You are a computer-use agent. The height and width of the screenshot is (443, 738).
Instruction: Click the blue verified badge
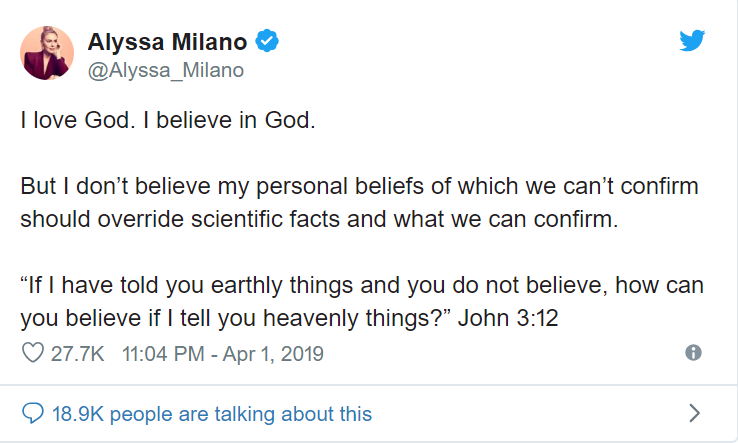point(266,41)
